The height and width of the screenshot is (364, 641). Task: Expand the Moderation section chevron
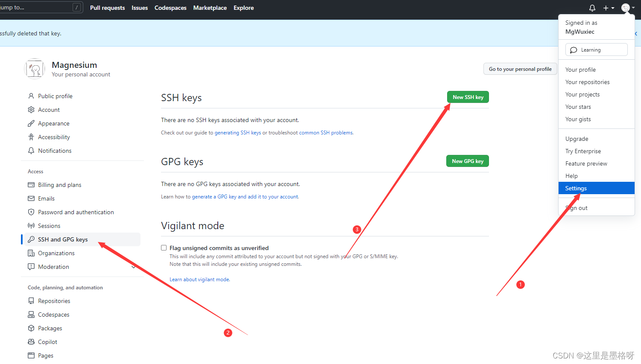coord(134,267)
